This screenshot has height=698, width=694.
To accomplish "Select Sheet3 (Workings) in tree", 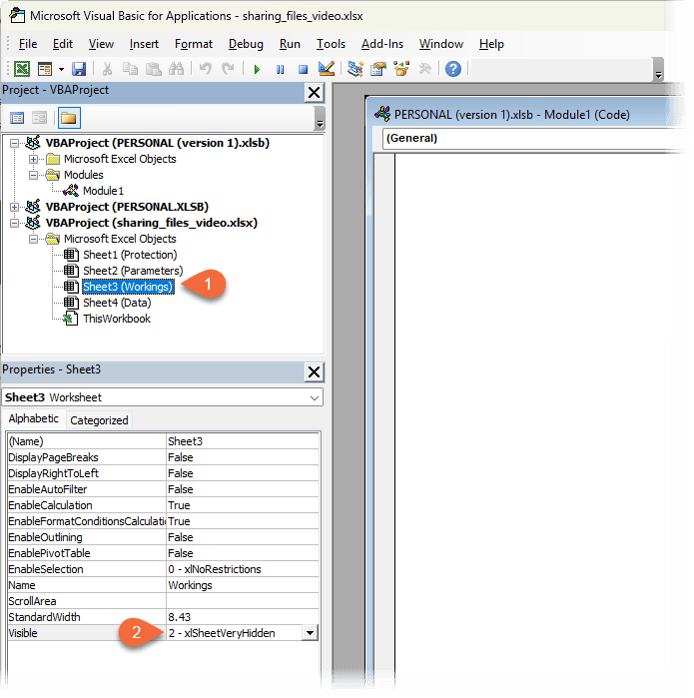I will coord(128,287).
